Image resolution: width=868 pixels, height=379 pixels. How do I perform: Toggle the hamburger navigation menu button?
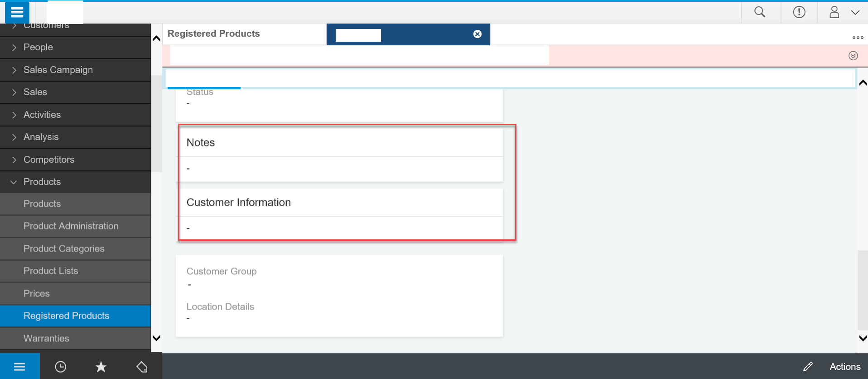tap(17, 12)
